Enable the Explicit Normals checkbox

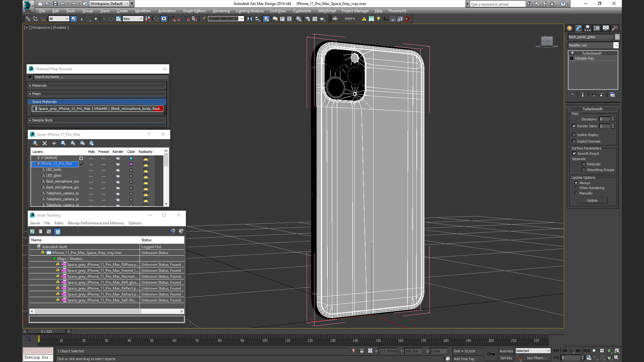pos(574,141)
